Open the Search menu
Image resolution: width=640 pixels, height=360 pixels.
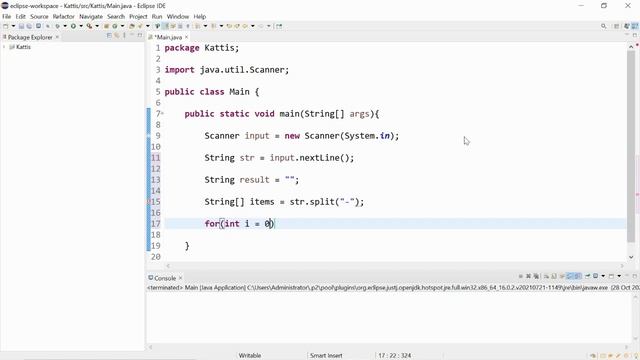click(116, 16)
